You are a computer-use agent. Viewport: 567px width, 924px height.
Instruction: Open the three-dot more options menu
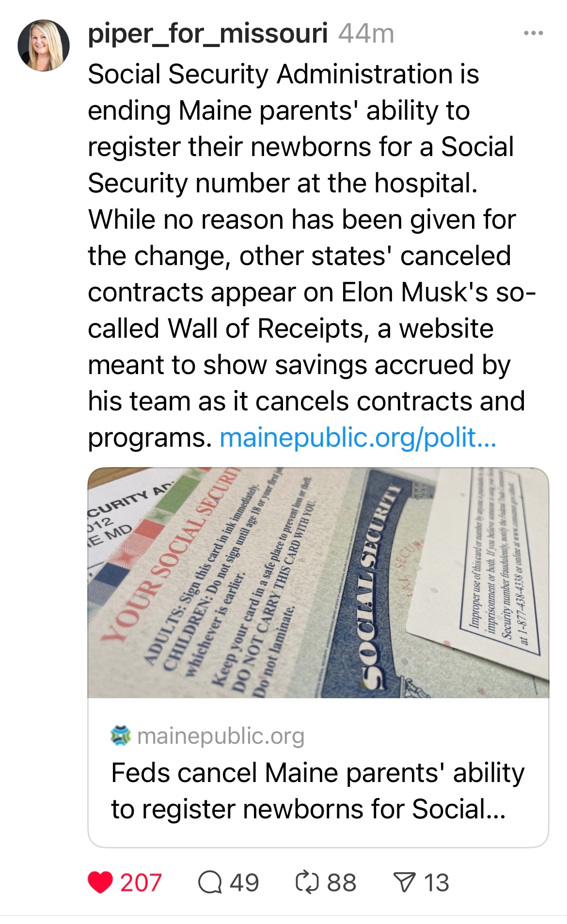tap(533, 33)
